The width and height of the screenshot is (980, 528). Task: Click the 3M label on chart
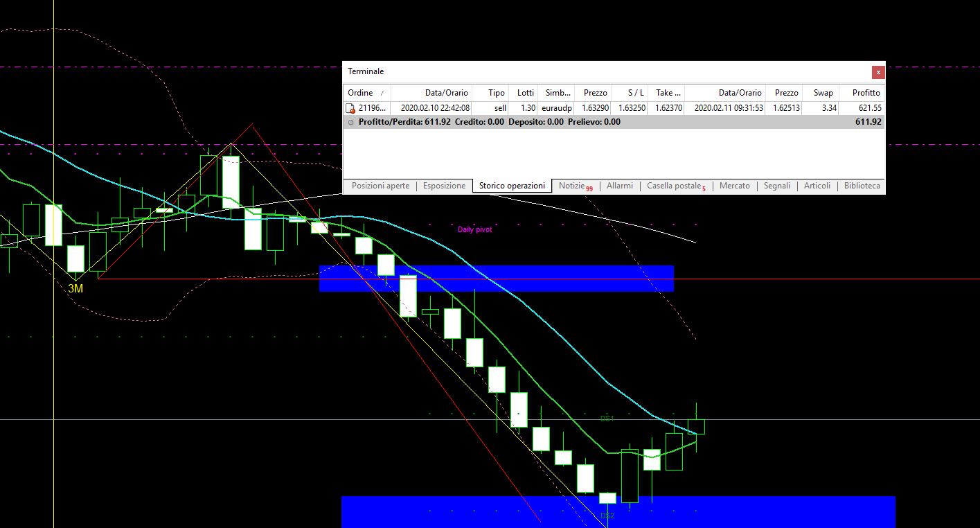(x=75, y=288)
